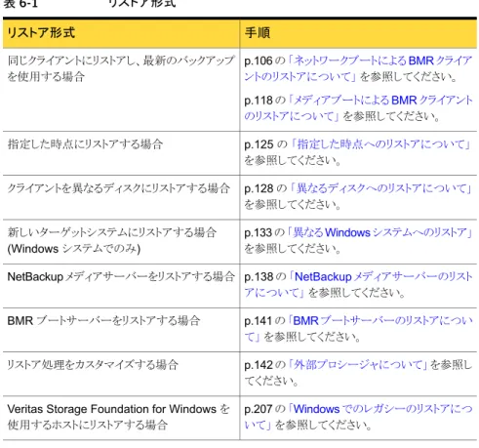This screenshot has width=479, height=448.
Task: Click page reference p.133
Action: [x=259, y=233]
